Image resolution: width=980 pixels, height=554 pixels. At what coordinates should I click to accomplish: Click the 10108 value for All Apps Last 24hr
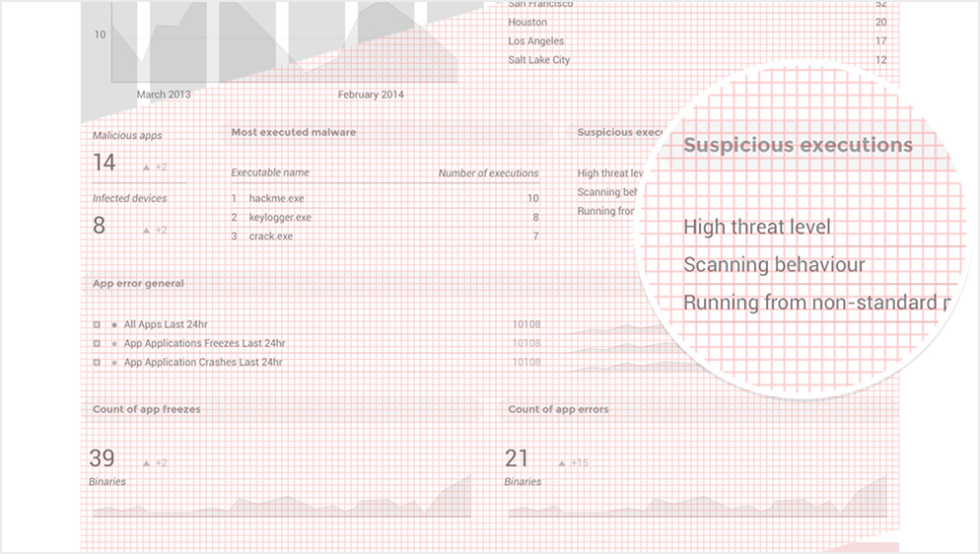526,324
